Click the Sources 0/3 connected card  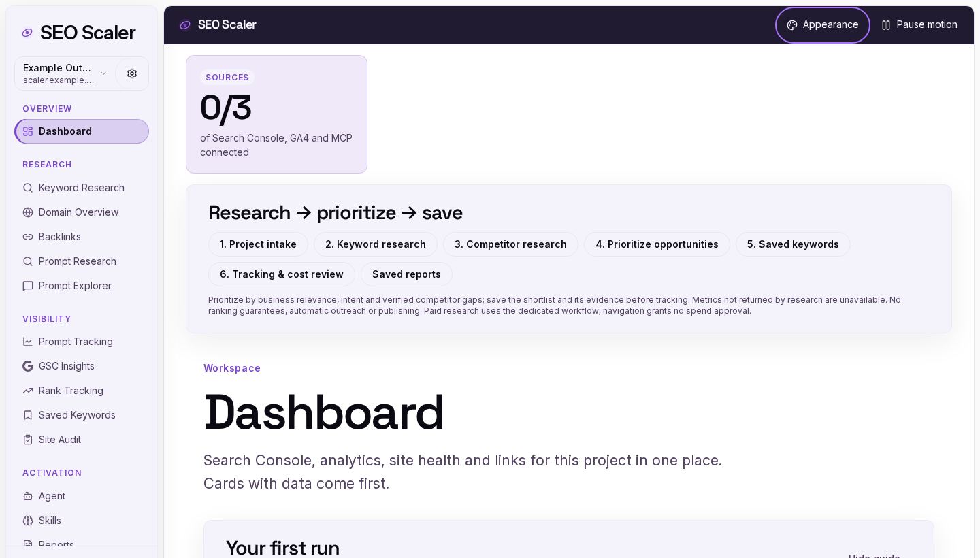(x=276, y=114)
